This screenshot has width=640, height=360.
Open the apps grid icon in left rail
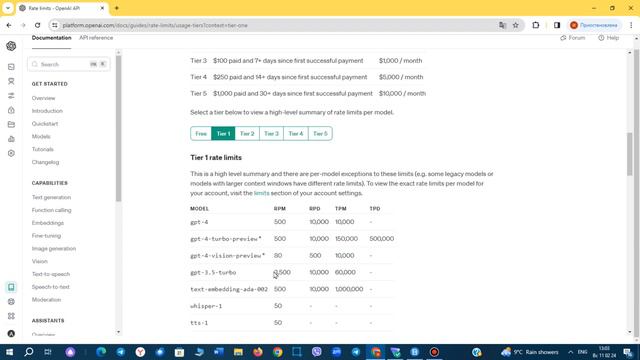(11, 316)
